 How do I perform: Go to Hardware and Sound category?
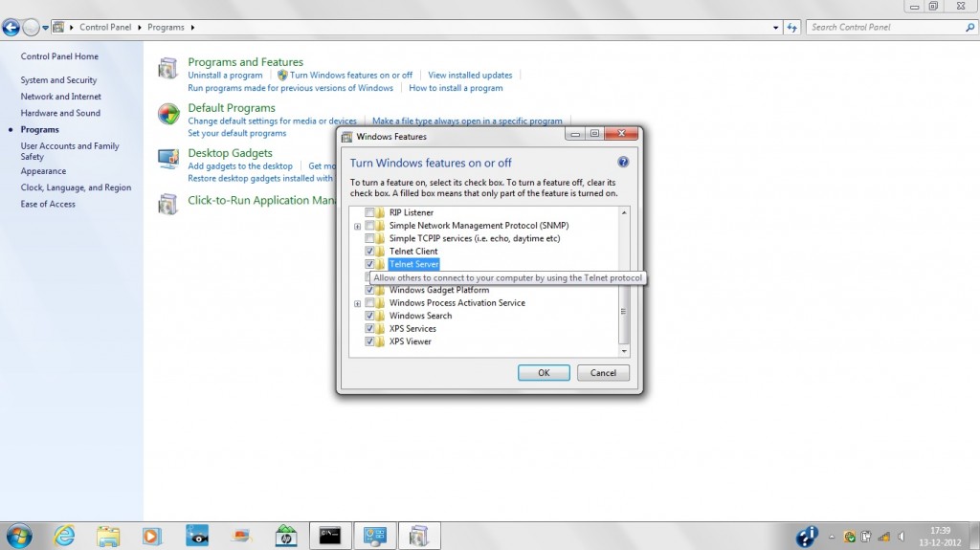60,113
